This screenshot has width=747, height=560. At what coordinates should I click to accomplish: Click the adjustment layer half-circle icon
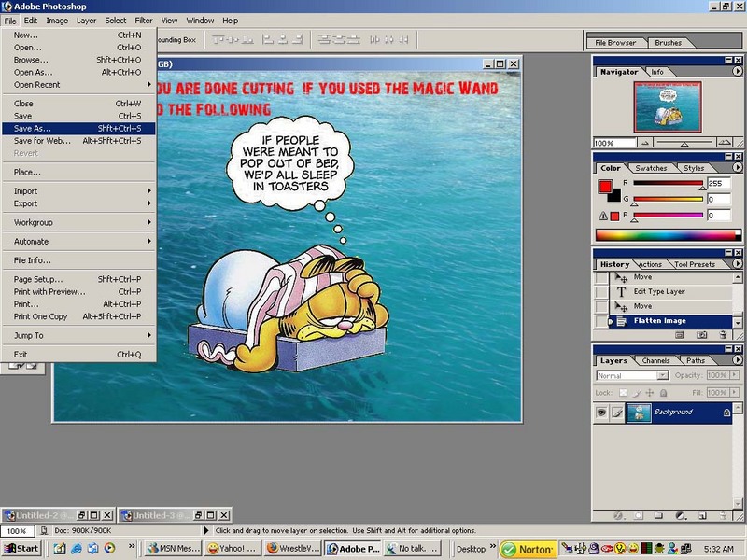click(x=681, y=515)
